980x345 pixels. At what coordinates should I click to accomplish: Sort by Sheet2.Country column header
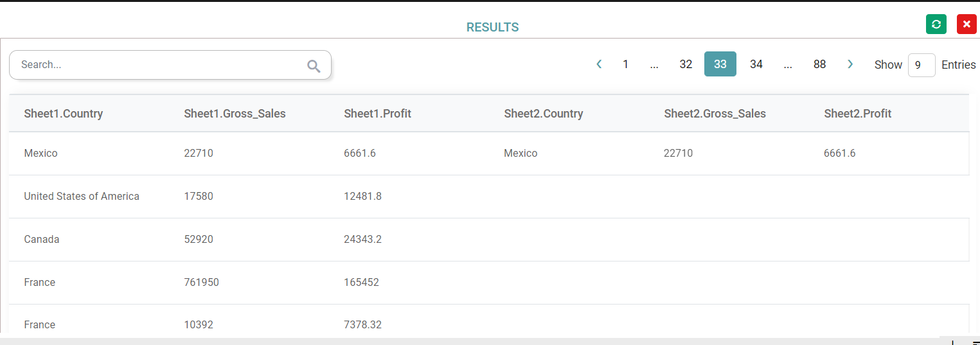click(x=543, y=114)
